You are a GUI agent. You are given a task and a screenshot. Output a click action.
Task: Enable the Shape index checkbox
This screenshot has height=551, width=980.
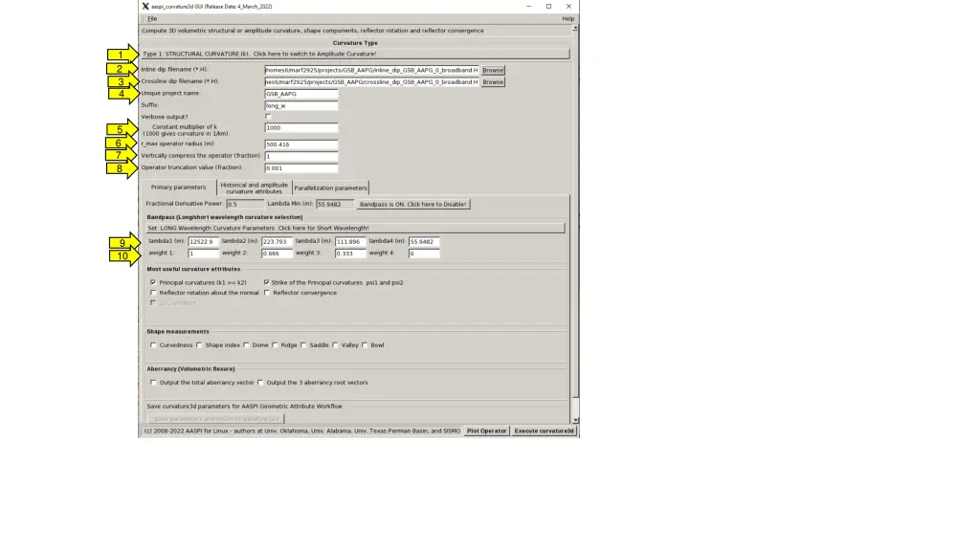[x=199, y=344]
